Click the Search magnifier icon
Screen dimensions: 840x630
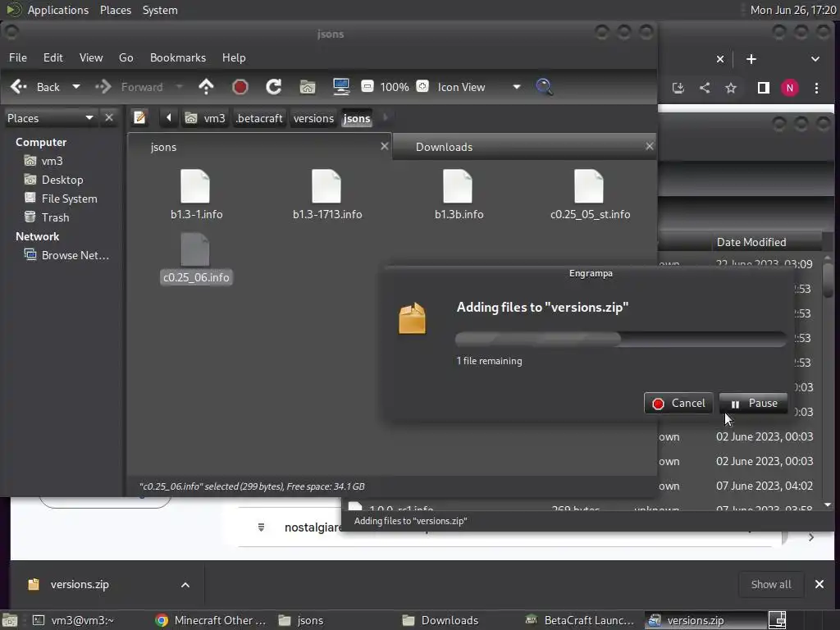point(545,87)
